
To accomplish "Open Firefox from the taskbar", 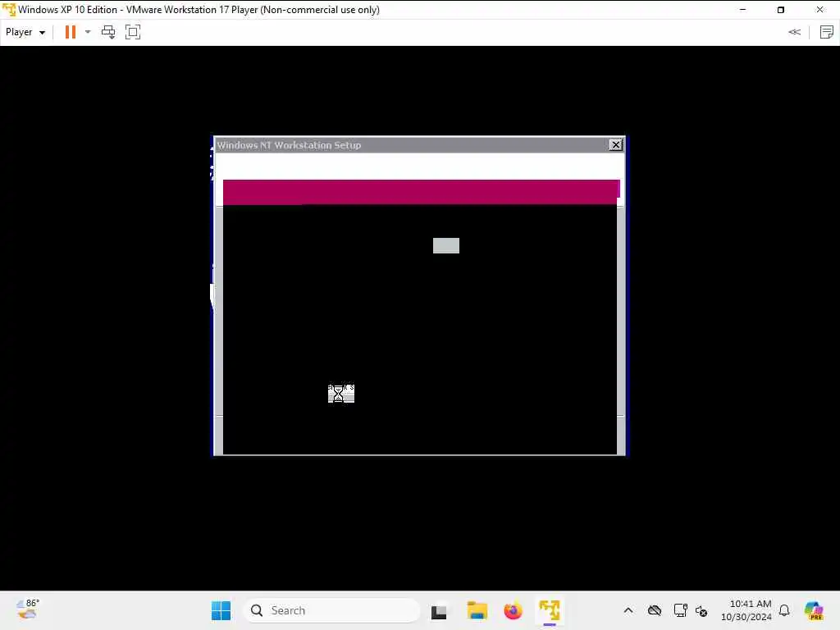I will tap(513, 610).
